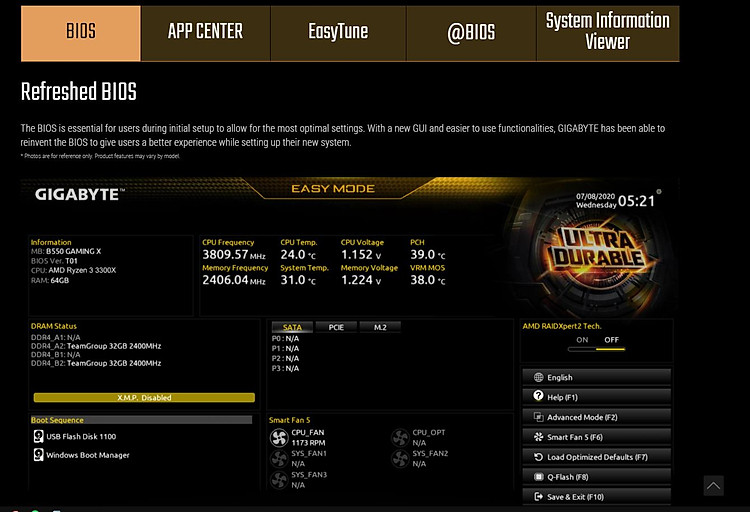Image resolution: width=750 pixels, height=512 pixels.
Task: Click the SATA P0 : N/A entry
Action: click(286, 338)
